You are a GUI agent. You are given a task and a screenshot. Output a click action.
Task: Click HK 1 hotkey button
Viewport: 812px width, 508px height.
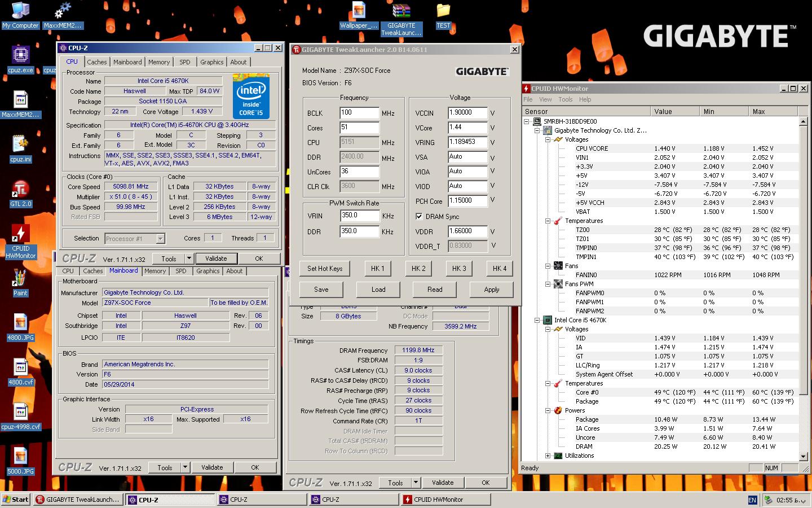pos(378,269)
